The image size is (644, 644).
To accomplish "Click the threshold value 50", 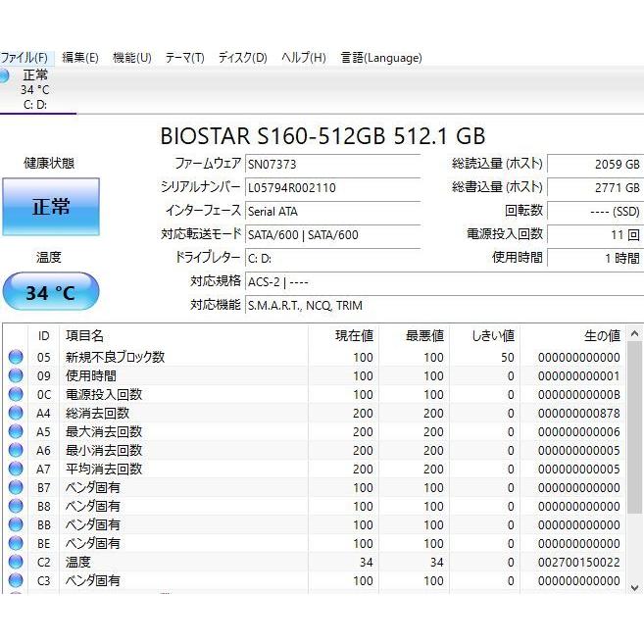I will point(508,358).
